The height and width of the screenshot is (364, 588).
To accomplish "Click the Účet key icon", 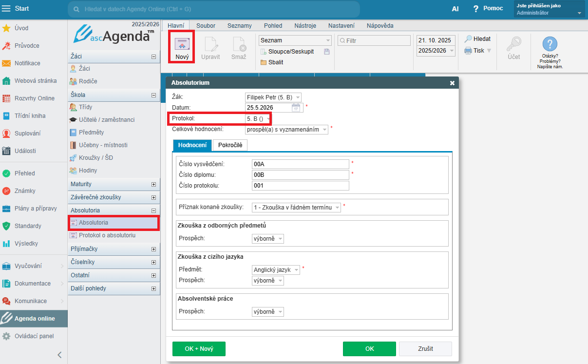I will tap(513, 44).
